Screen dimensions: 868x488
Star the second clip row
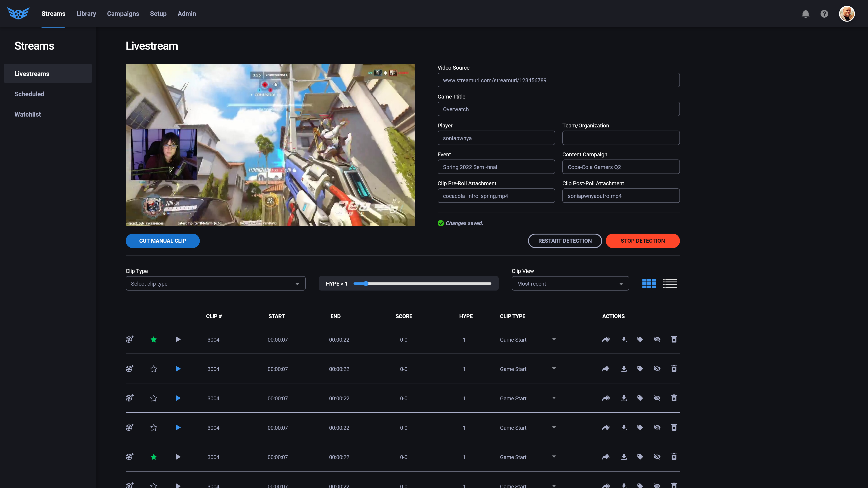(154, 369)
